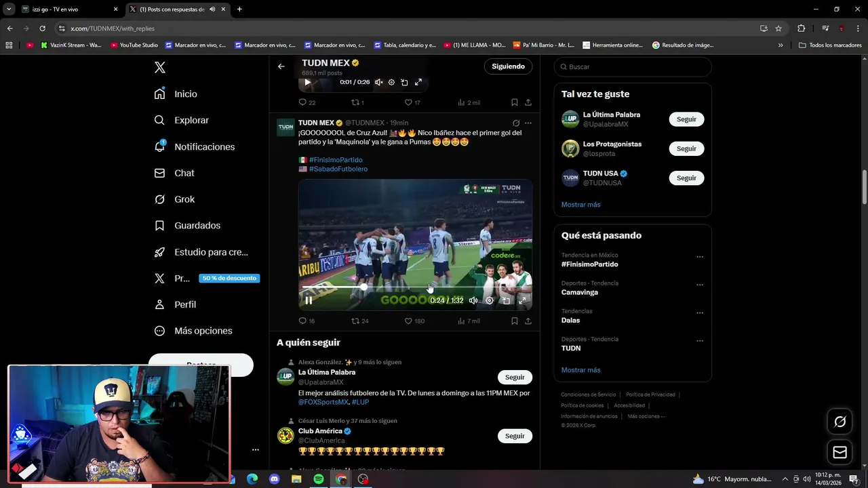Open Todos los marcadores folder
This screenshot has width=868, height=488.
coord(830,45)
